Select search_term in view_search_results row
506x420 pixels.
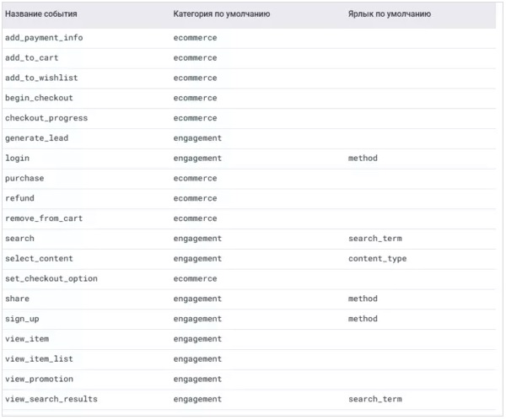pos(375,399)
